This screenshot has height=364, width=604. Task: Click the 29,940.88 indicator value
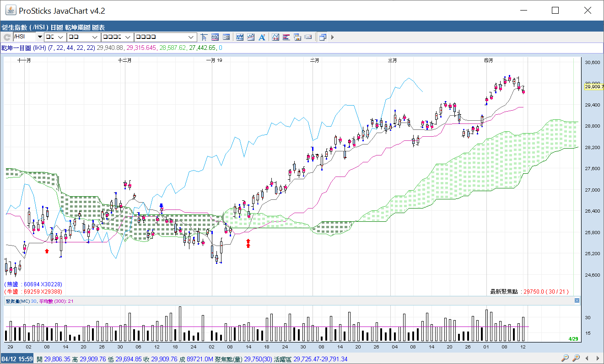pos(110,48)
